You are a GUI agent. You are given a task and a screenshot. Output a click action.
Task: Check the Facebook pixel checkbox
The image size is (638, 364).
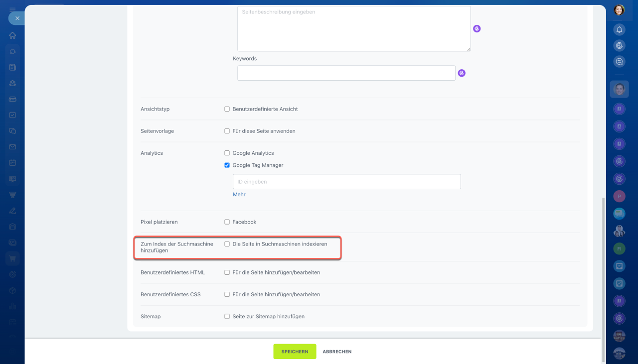tap(227, 222)
